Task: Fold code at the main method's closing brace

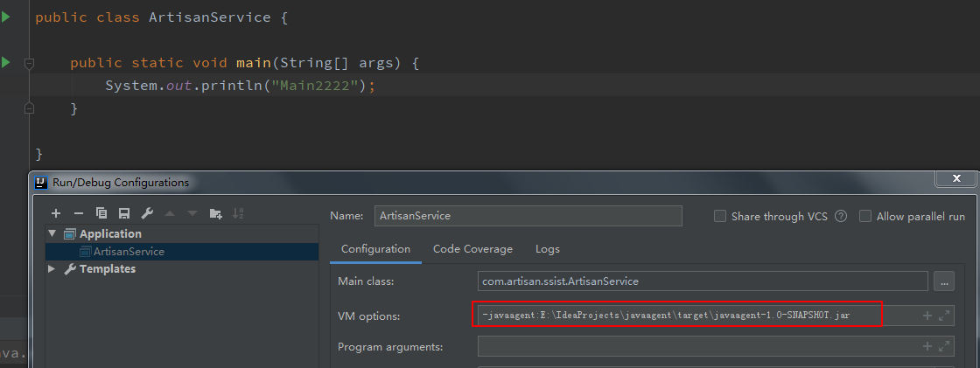Action: 29,108
